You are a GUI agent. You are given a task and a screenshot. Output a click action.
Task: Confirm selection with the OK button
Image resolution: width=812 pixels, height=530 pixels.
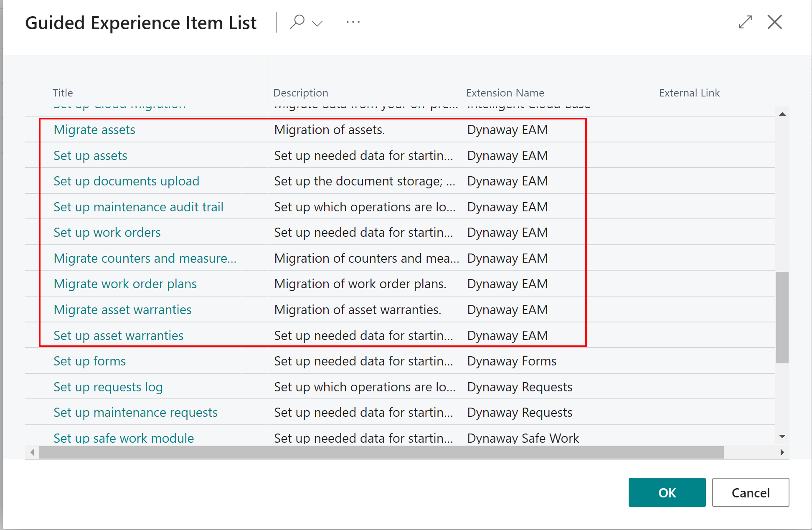tap(667, 492)
